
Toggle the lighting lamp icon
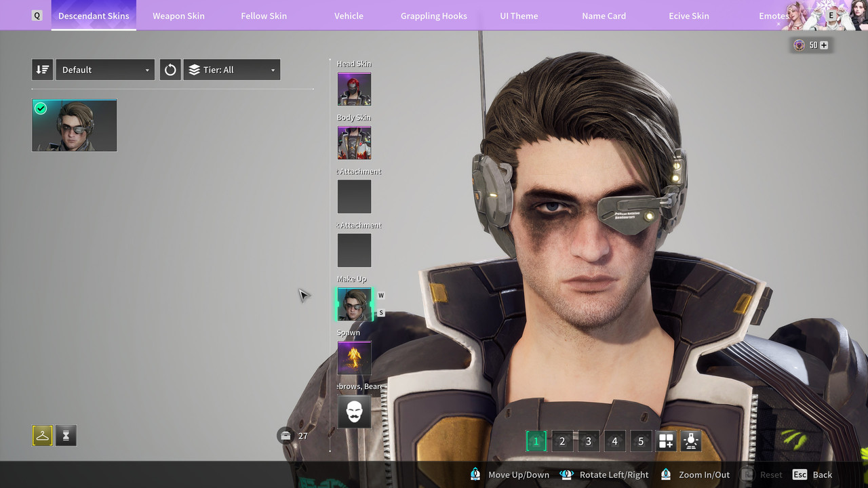point(691,441)
